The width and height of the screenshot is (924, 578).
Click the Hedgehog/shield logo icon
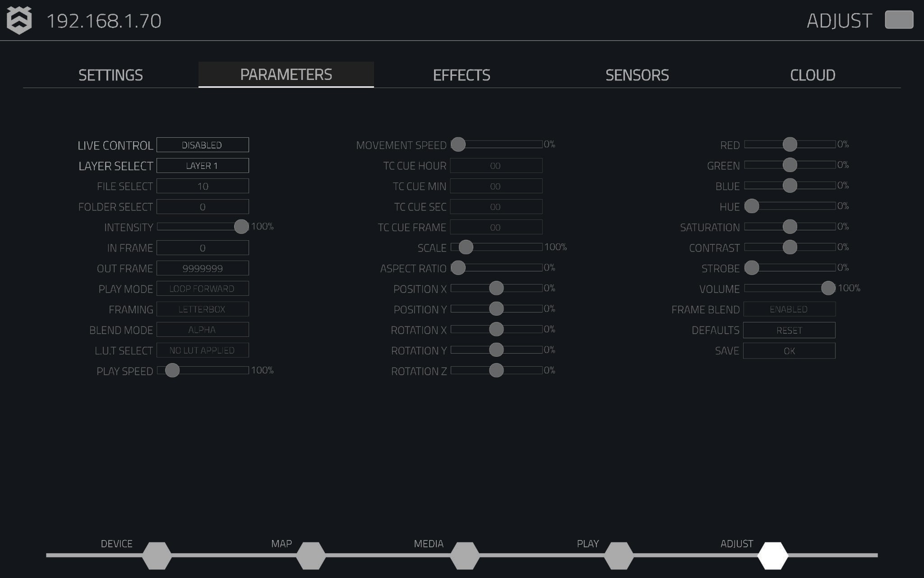tap(18, 20)
